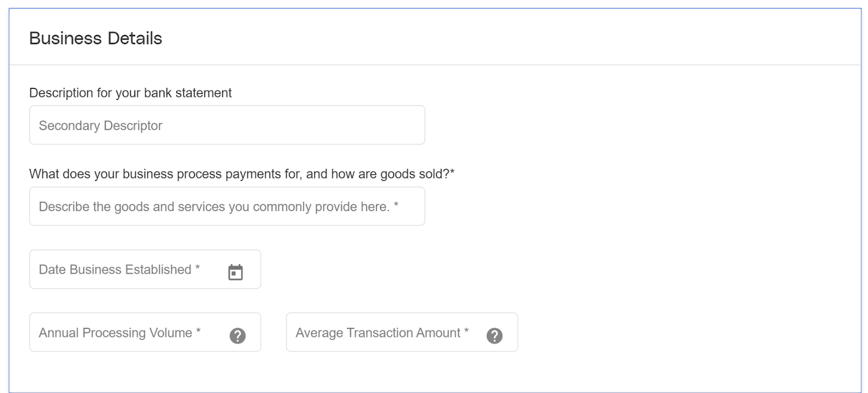Screen dimensions: 868x393
Task: Open the calendar date picker icon
Action: click(x=235, y=272)
